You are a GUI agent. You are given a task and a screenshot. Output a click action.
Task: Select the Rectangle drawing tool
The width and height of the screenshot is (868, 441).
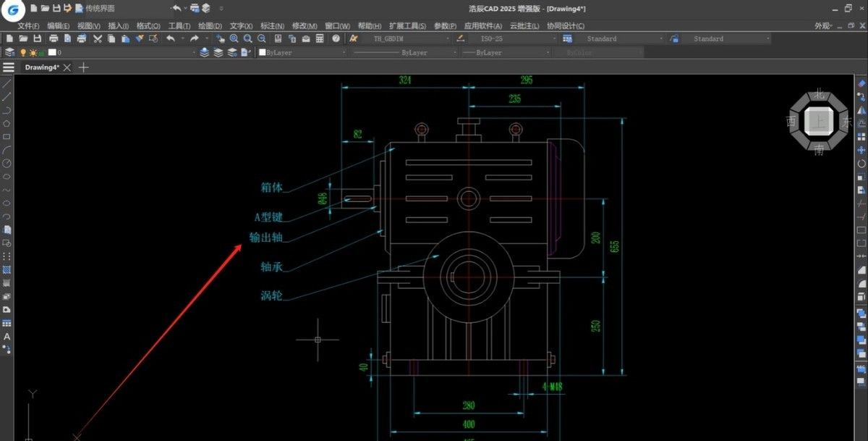pos(7,136)
